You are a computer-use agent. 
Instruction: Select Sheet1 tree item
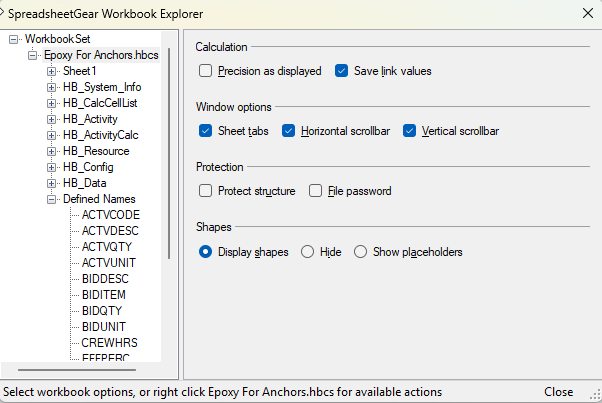coord(79,71)
